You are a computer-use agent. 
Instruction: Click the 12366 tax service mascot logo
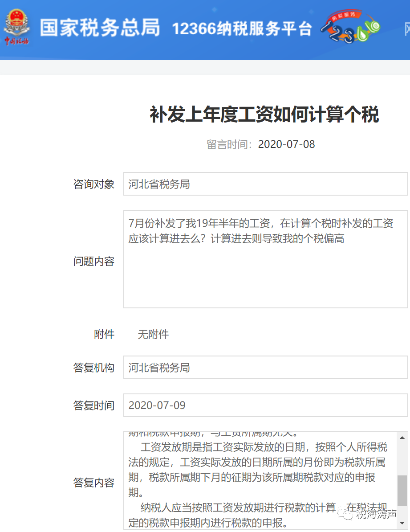coord(350,27)
